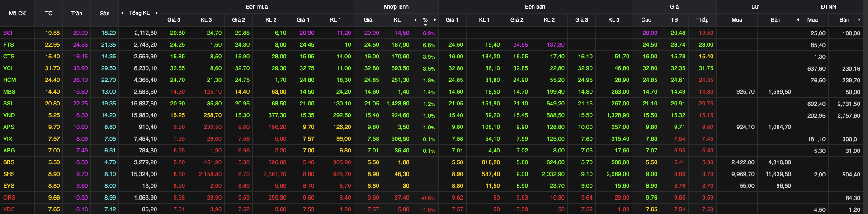This screenshot has height=214, width=868.
Task: Click left arrow beside ĐTNN Mua header
Action: pos(798,20)
